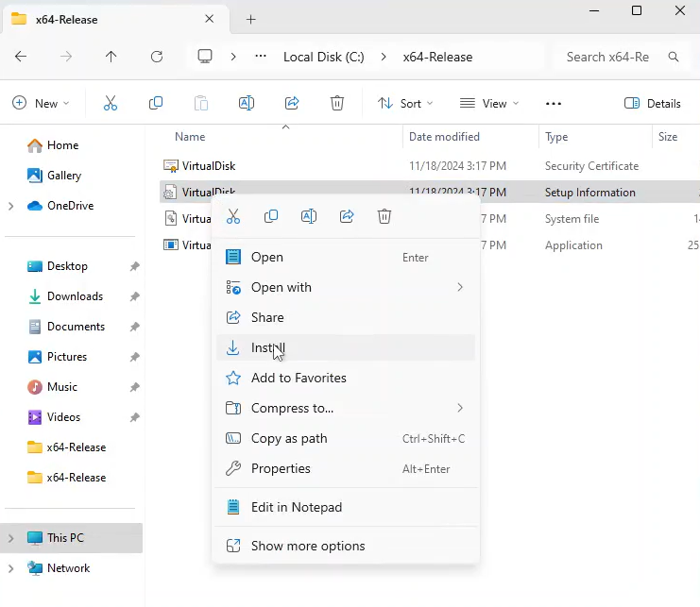Expand the OneDrive tree node
Viewport: 700px width, 607px height.
11,206
